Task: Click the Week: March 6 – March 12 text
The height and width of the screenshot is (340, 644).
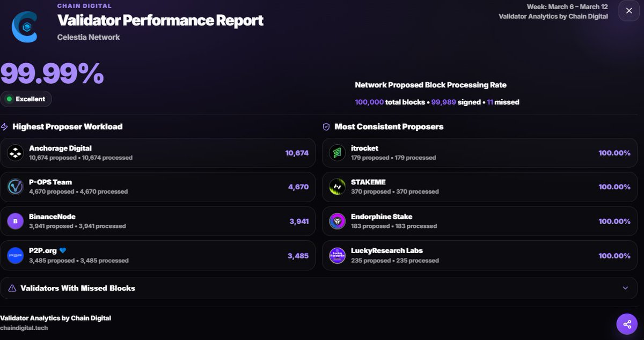Action: tap(568, 7)
